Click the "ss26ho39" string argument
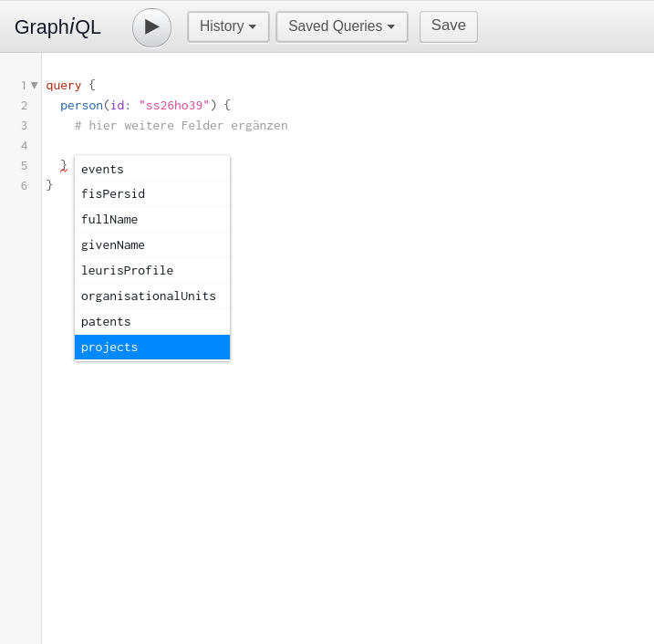Screen dimensions: 654x644 coord(174,106)
